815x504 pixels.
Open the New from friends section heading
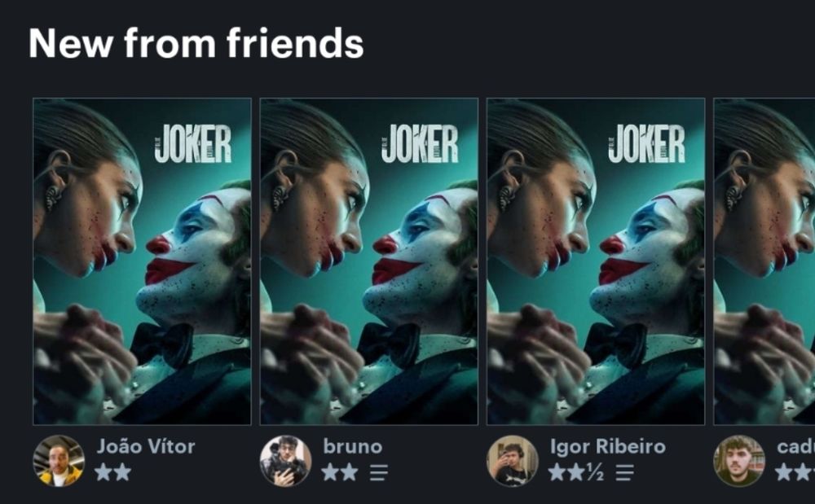(196, 43)
